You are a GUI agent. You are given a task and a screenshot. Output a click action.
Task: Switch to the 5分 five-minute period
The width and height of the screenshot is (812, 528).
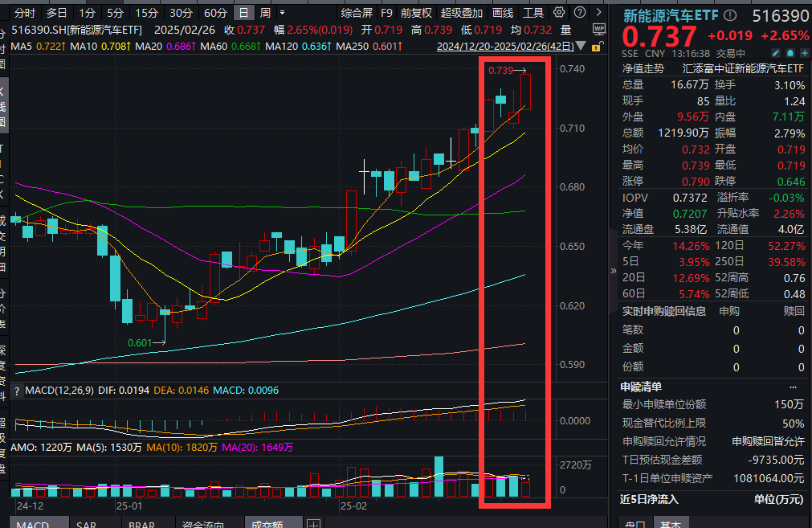[x=116, y=13]
